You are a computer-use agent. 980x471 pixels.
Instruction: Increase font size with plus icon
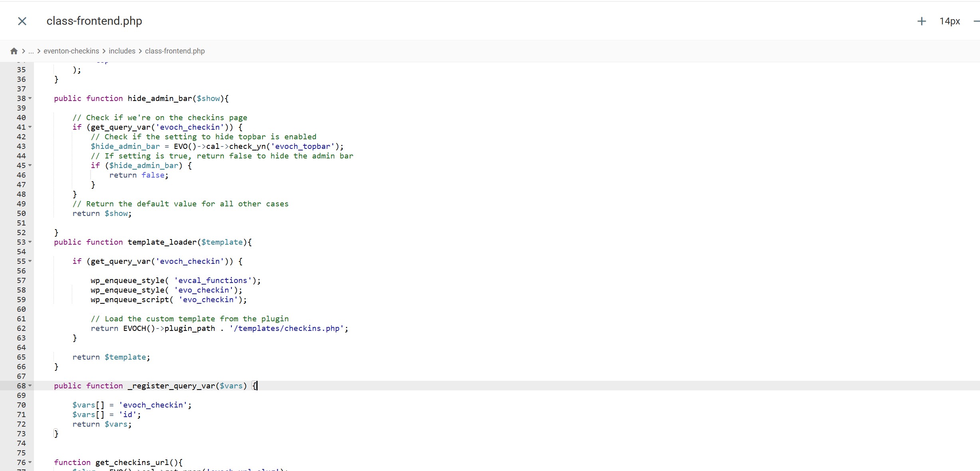point(921,21)
